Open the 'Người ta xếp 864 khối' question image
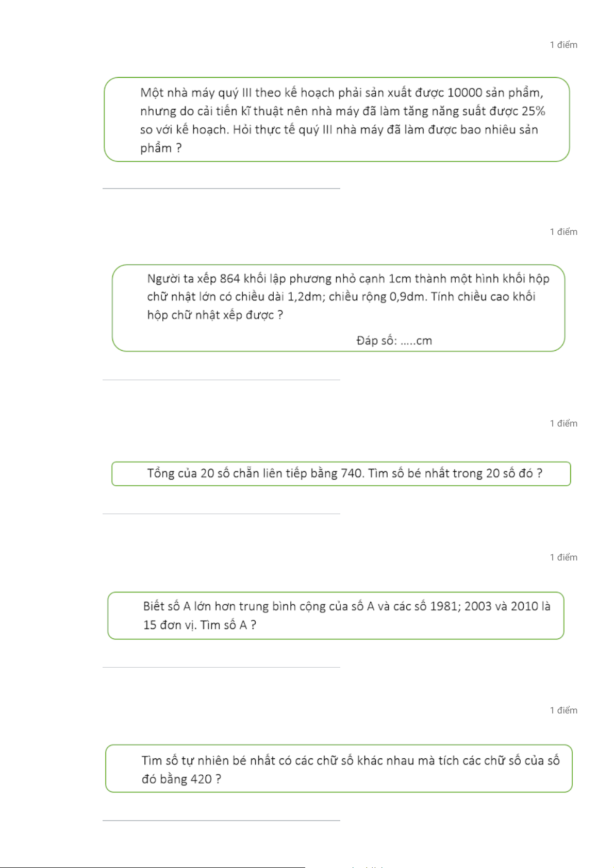This screenshot has height=868, width=614. [338, 308]
